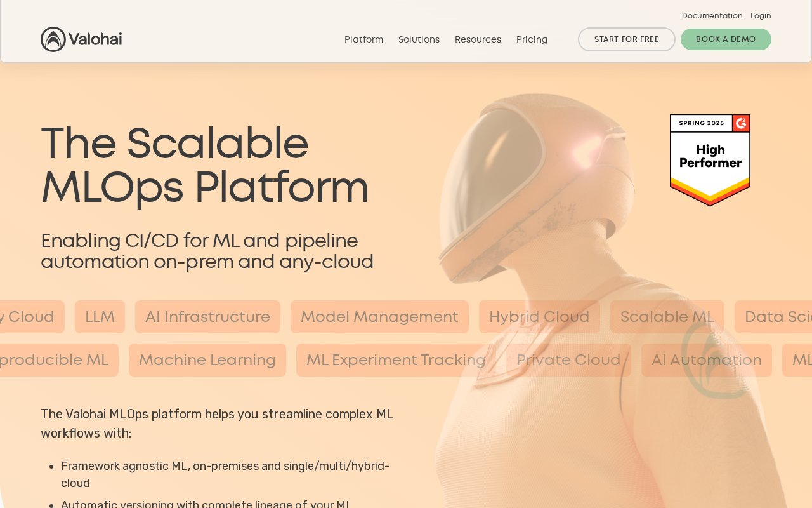Image resolution: width=812 pixels, height=508 pixels.
Task: Click the heading "The Scalable MLOps Platform"
Action: 205,165
